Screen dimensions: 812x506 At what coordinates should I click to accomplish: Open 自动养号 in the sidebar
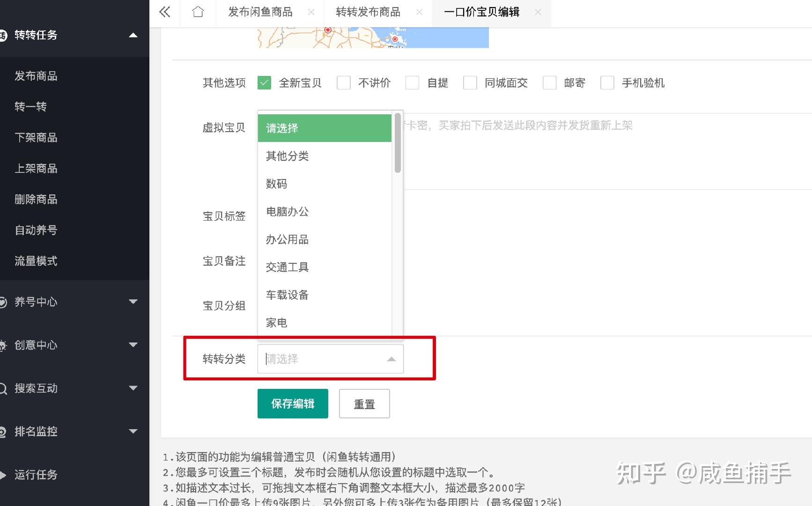36,230
